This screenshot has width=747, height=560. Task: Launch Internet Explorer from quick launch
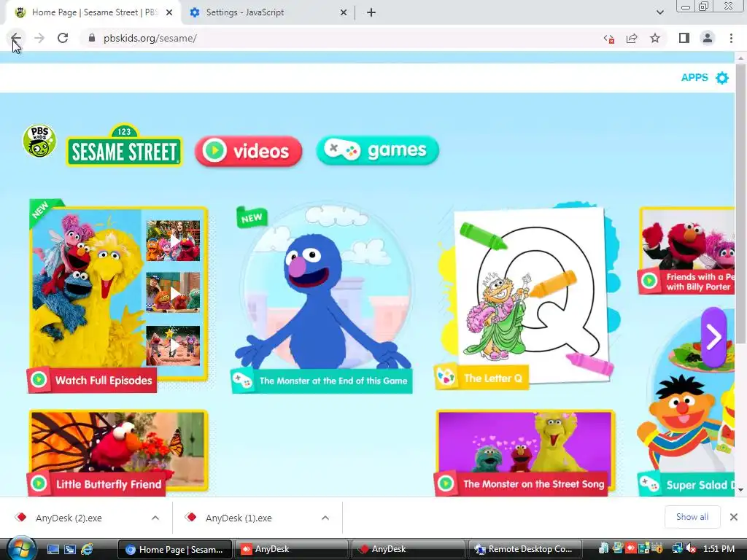[x=88, y=549]
